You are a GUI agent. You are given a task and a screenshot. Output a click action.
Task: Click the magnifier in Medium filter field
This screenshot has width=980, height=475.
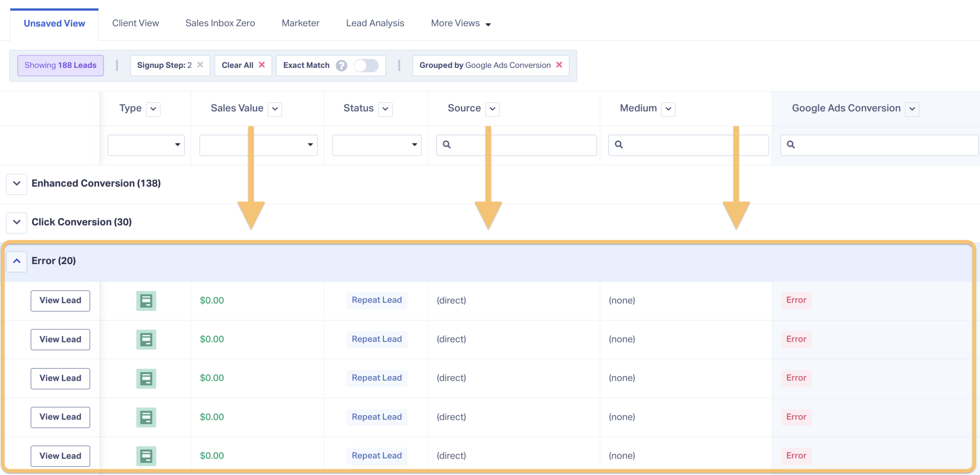pyautogui.click(x=619, y=145)
